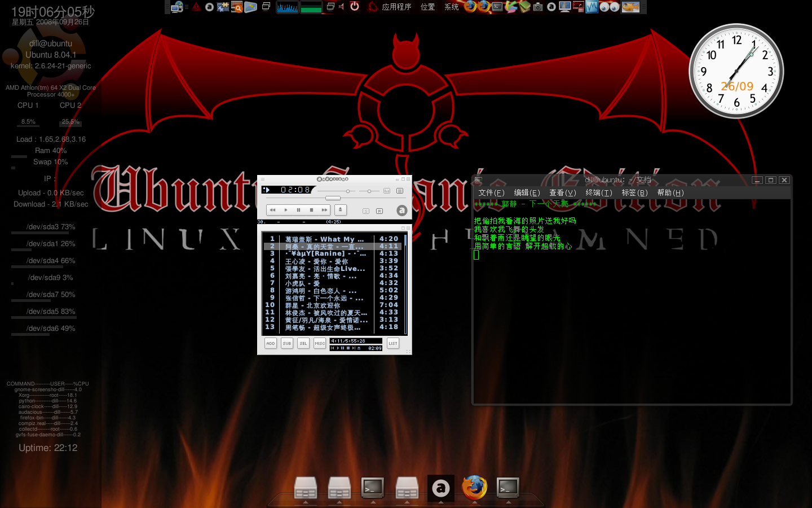Click the volume speaker icon in top panel
This screenshot has width=812, height=508.
tap(342, 7)
